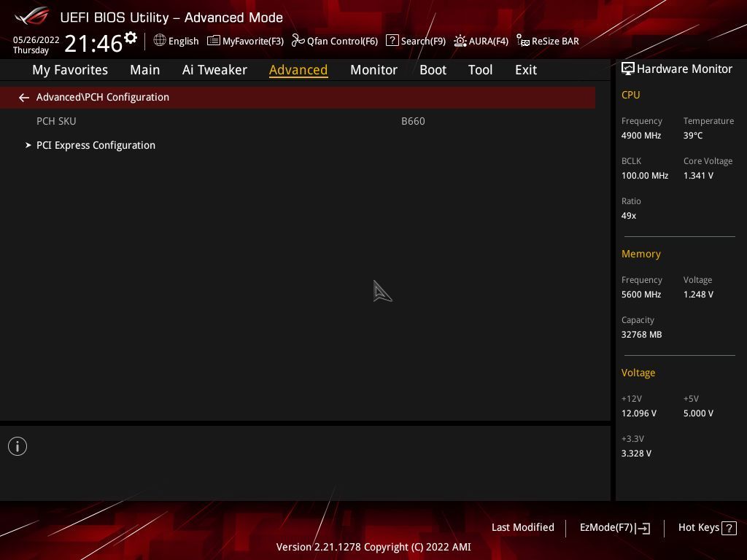Image resolution: width=747 pixels, height=560 pixels.
Task: Click +5V reading 5.000 V
Action: click(698, 413)
